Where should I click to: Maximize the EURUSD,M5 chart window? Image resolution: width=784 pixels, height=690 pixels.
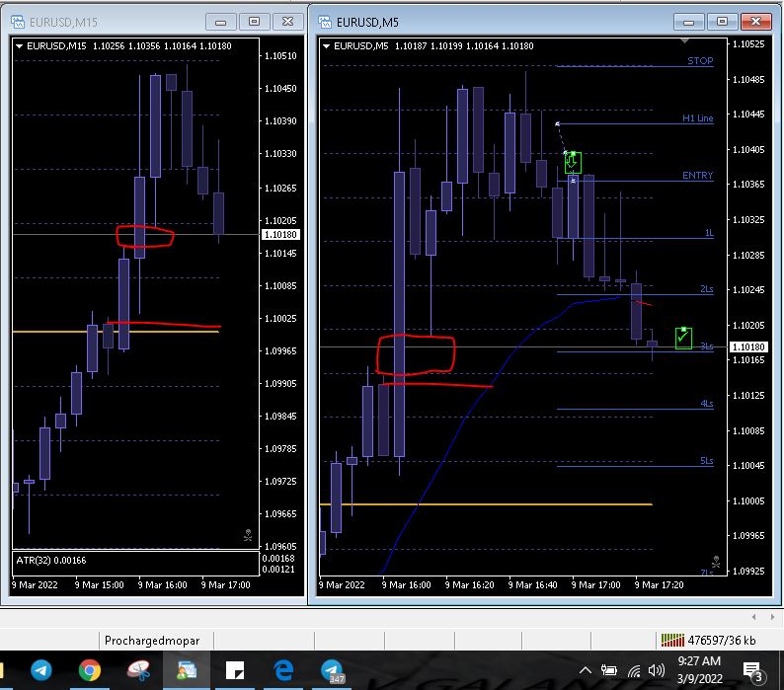pos(722,22)
